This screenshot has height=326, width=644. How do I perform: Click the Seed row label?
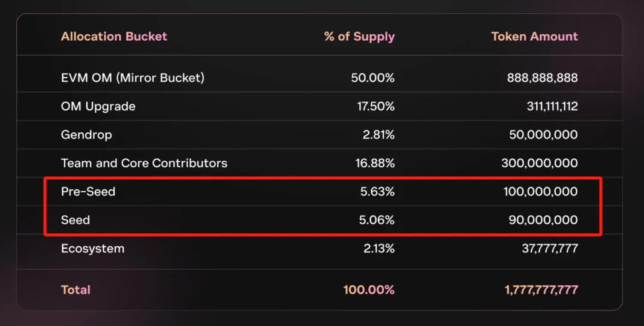[76, 220]
